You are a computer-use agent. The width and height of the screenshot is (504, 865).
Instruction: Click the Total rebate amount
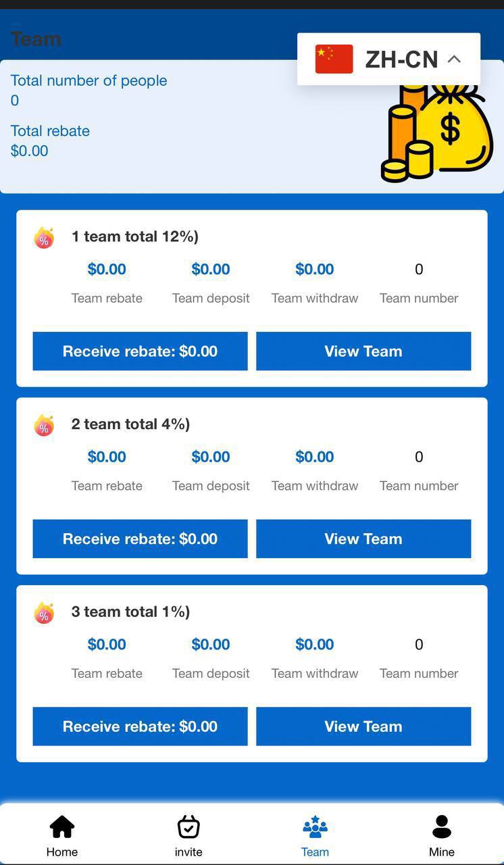tap(30, 151)
